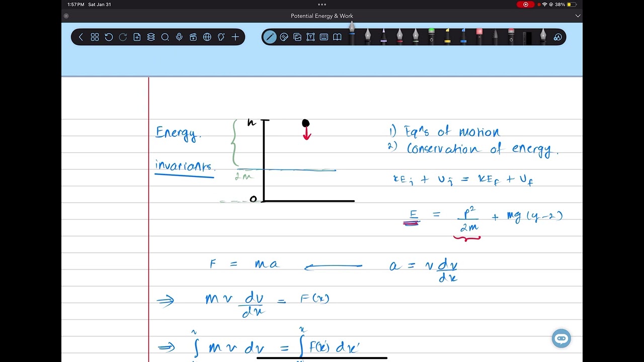Tap the battery 38% status
This screenshot has width=644, height=362.
566,5
